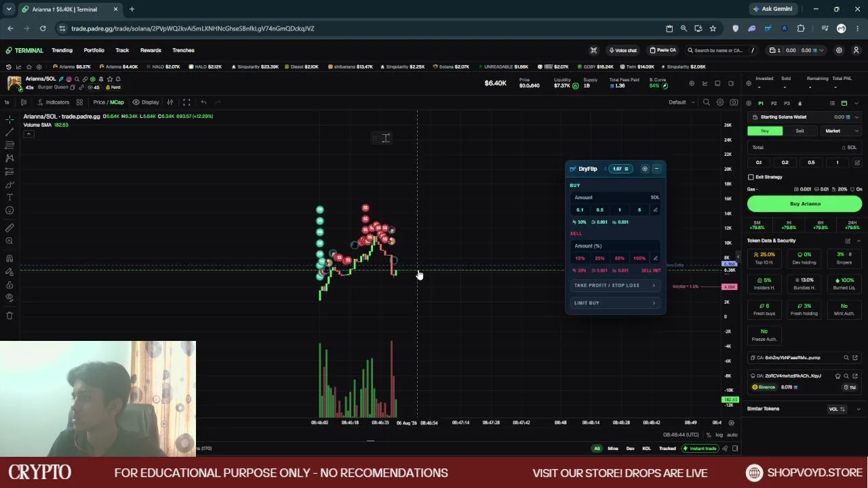Click the chart search magnifier icon
This screenshot has width=868, height=488.
point(706,102)
